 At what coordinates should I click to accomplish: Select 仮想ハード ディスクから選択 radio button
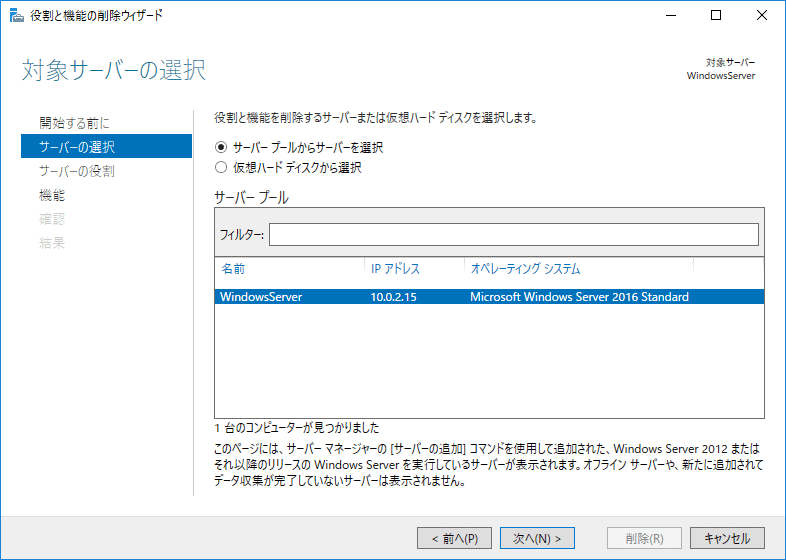tap(222, 168)
